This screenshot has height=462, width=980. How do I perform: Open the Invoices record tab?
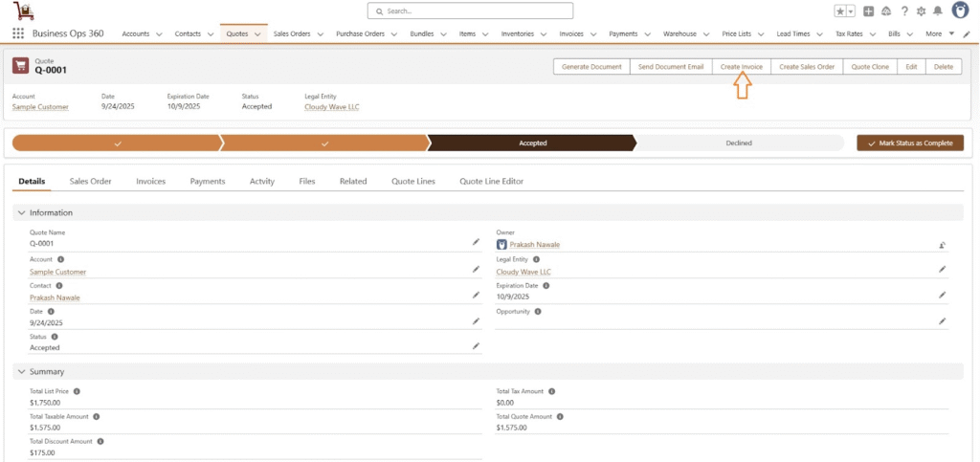coord(150,181)
